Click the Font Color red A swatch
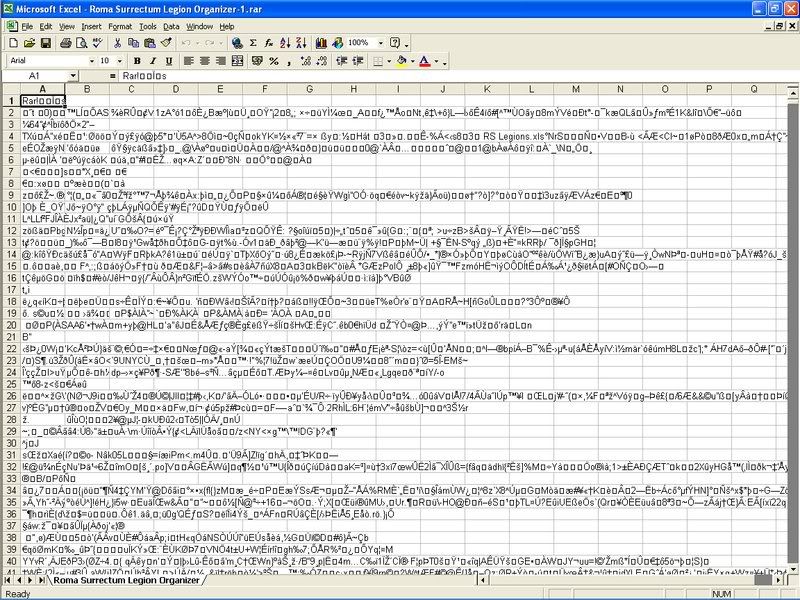Image resolution: width=800 pixels, height=600 pixels. [x=424, y=61]
